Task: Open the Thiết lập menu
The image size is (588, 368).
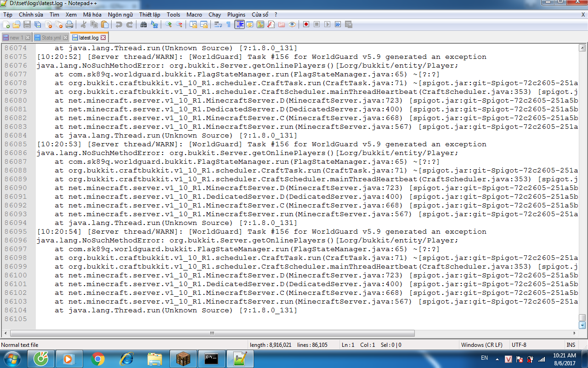Action: point(150,15)
